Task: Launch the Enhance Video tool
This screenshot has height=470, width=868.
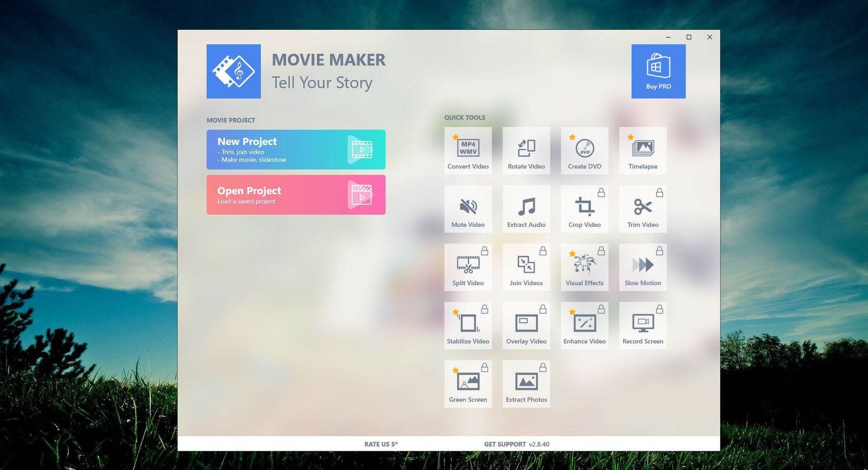Action: coord(584,325)
